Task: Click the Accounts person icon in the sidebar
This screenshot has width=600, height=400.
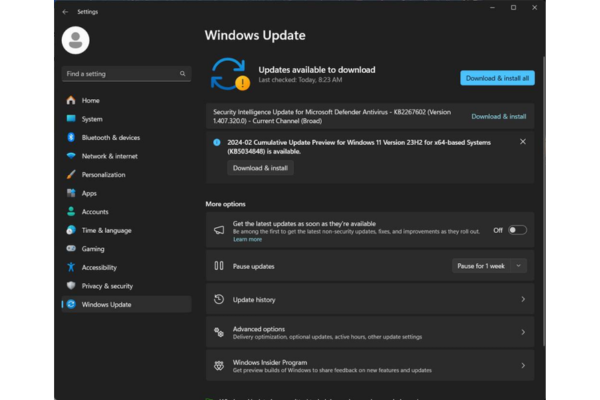Action: pos(71,211)
